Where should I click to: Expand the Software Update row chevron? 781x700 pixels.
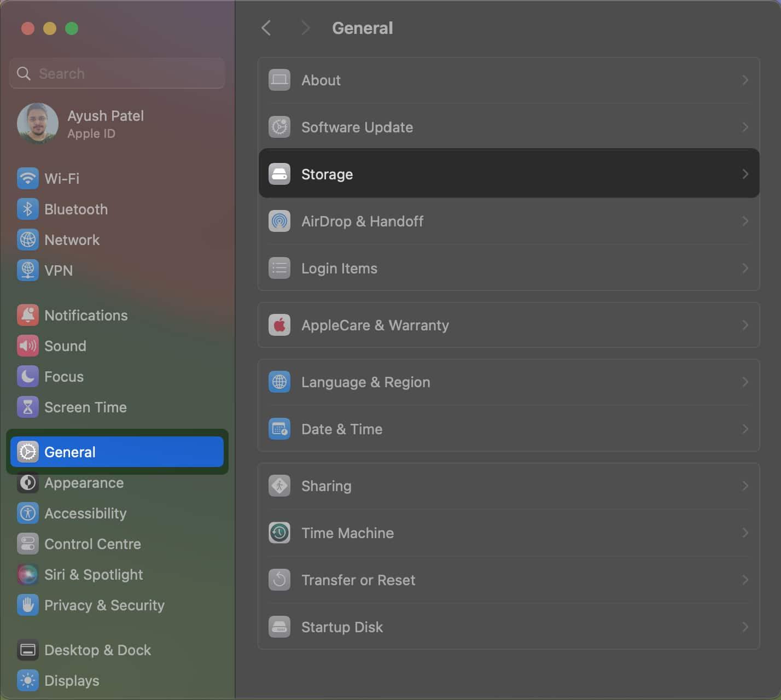[745, 127]
